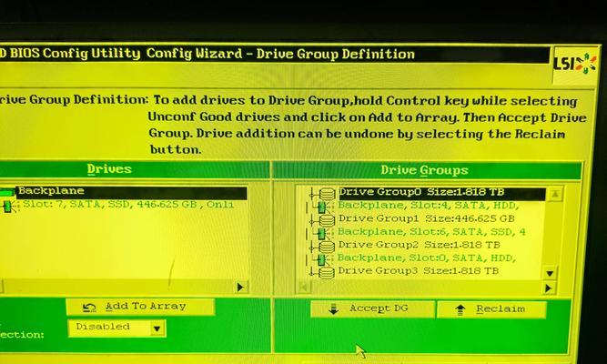Click the Add To Array button
The width and height of the screenshot is (607, 364).
(140, 307)
